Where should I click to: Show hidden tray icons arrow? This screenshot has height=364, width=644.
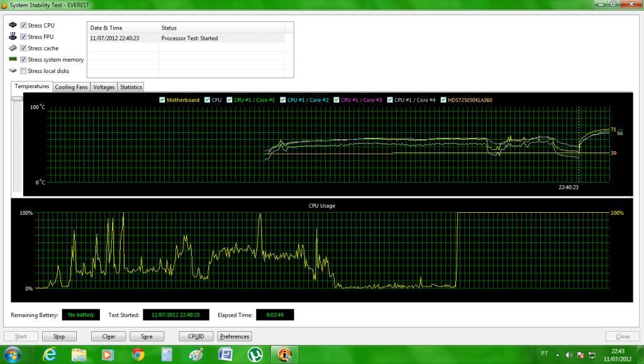557,355
